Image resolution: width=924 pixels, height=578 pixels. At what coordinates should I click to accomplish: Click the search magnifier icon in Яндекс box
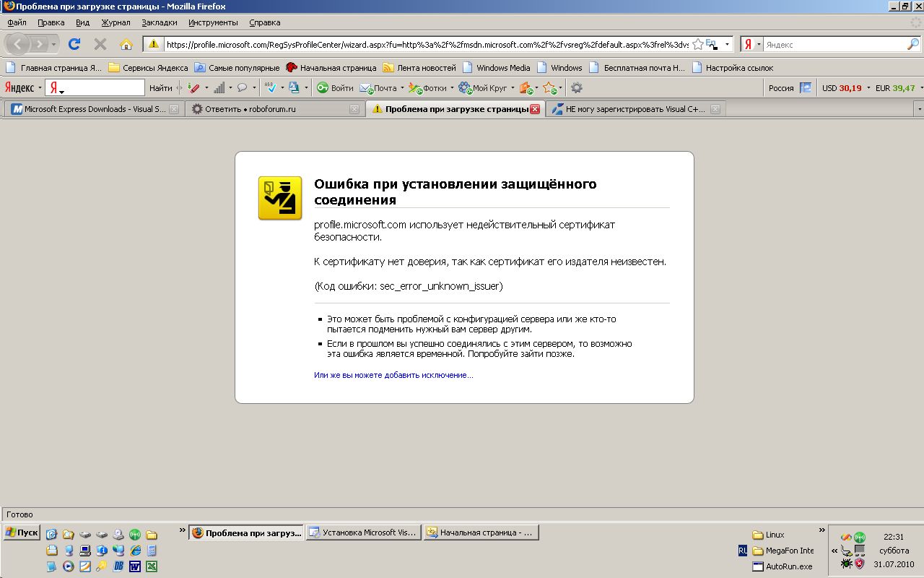[x=912, y=44]
